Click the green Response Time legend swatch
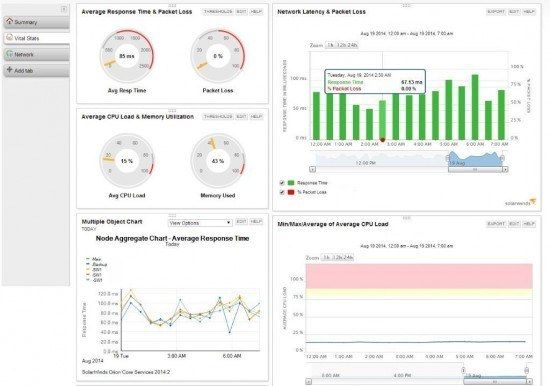Screen dimensions: 550x386 (291, 183)
